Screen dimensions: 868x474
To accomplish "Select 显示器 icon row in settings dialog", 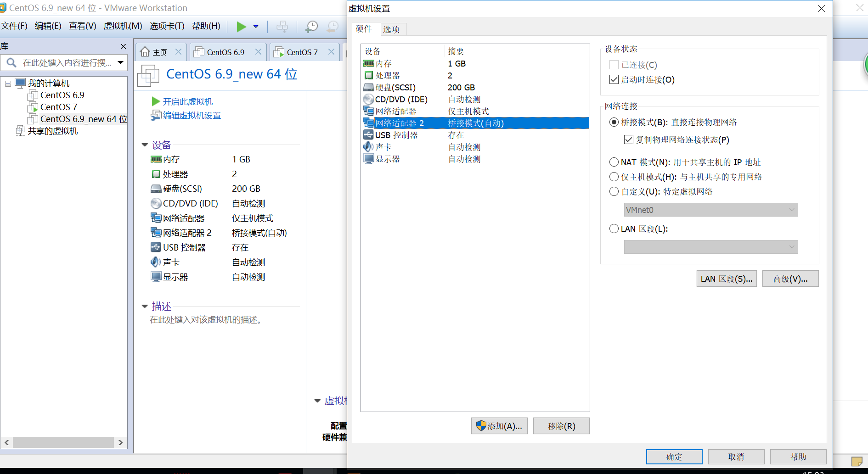I will (x=369, y=159).
